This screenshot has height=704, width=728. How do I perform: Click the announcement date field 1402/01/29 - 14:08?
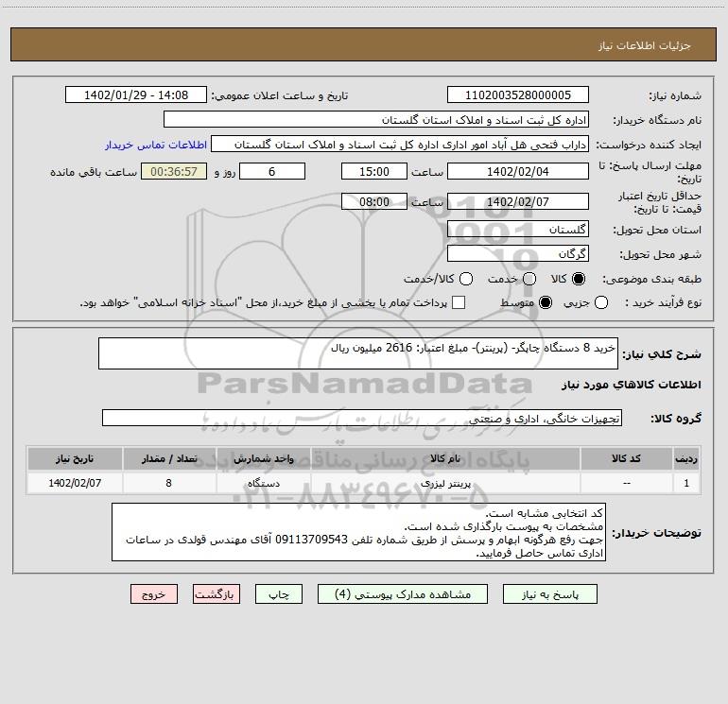point(136,95)
